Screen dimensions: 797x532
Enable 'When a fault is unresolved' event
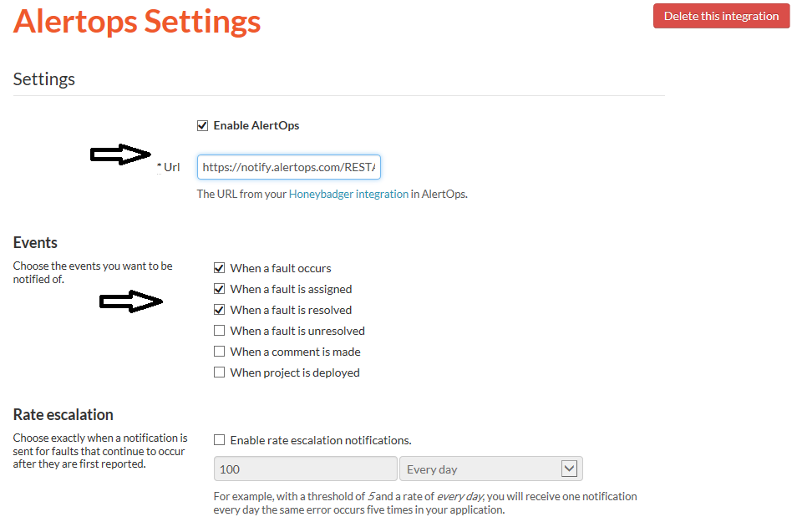(x=220, y=331)
